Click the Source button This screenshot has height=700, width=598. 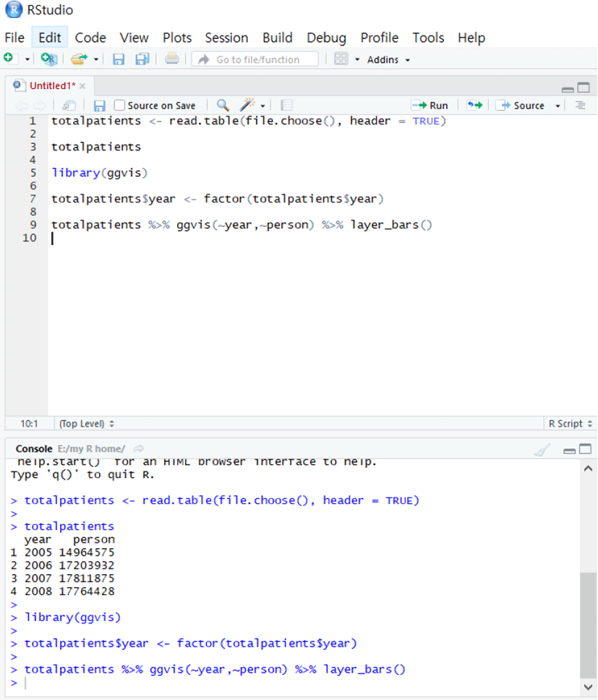[521, 106]
